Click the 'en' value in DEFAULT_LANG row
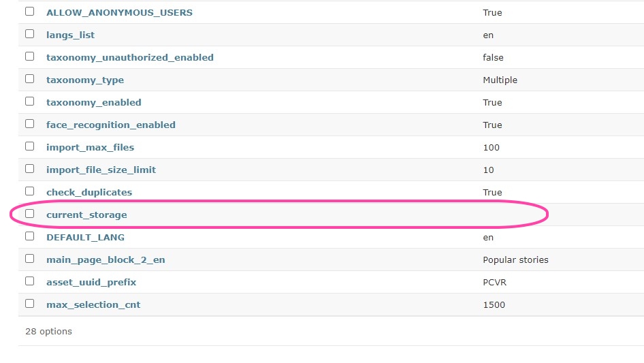Screen dimensions: 644x363 488,238
